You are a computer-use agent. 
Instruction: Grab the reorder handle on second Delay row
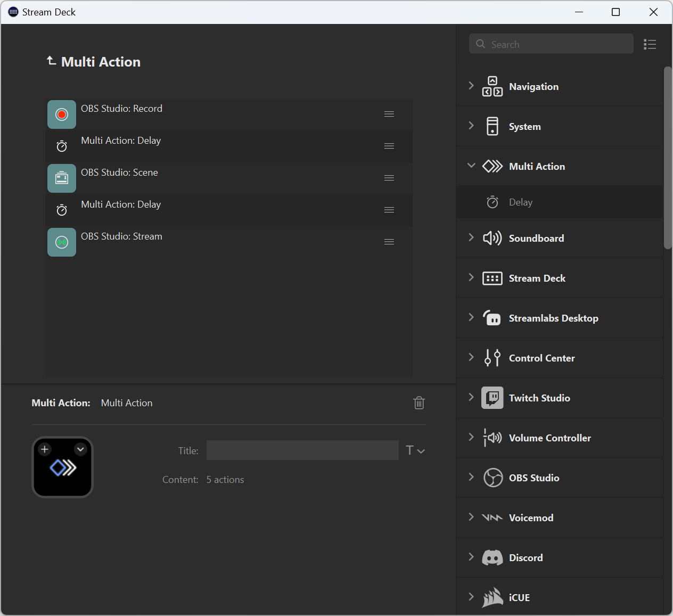pos(389,210)
